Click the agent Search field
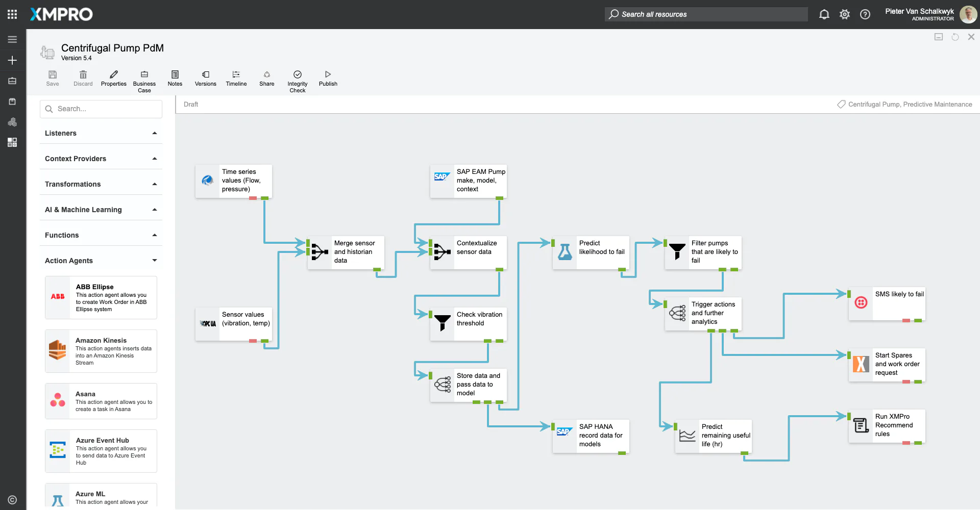980x510 pixels. pyautogui.click(x=101, y=109)
